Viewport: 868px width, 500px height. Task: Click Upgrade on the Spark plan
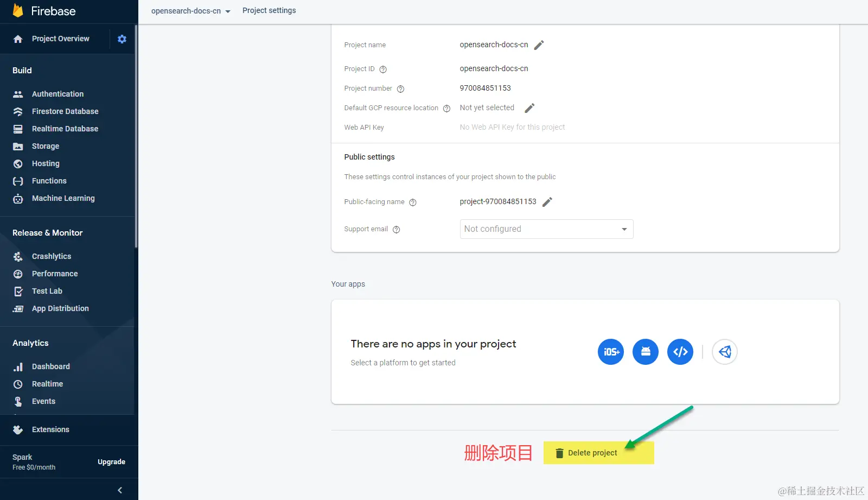pos(111,461)
